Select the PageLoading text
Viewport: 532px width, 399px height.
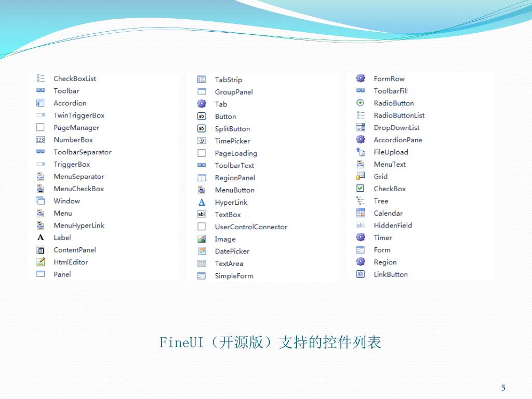[x=236, y=153]
